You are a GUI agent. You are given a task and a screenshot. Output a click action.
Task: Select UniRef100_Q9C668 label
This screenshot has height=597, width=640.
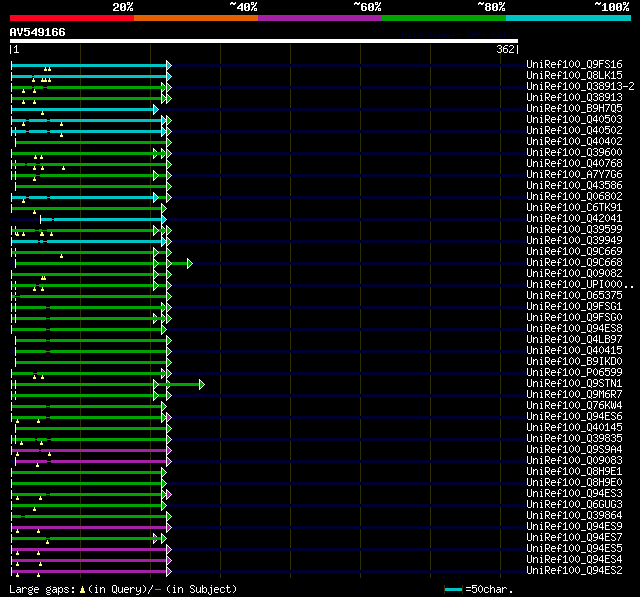coord(574,262)
